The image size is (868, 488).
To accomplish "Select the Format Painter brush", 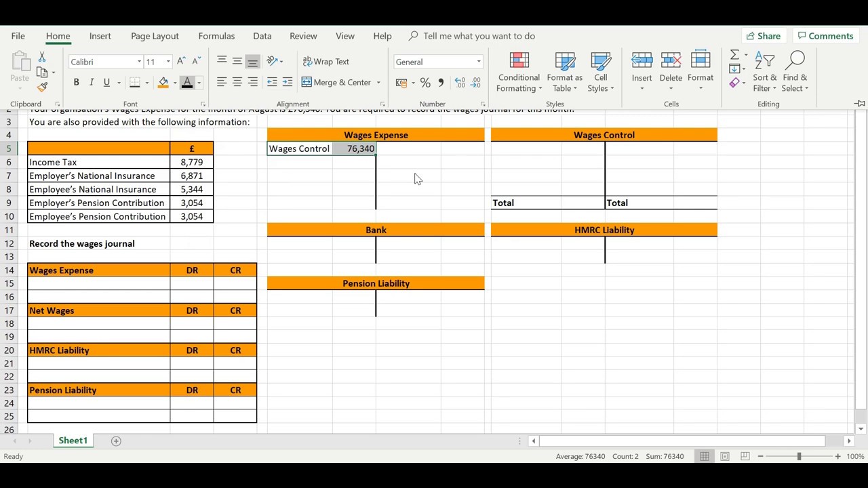I will (42, 87).
